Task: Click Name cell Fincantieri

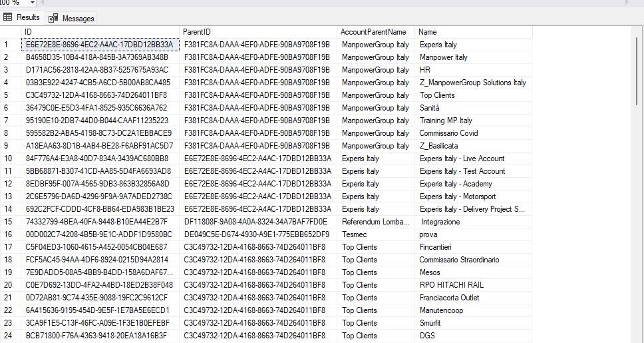Action: coord(474,247)
